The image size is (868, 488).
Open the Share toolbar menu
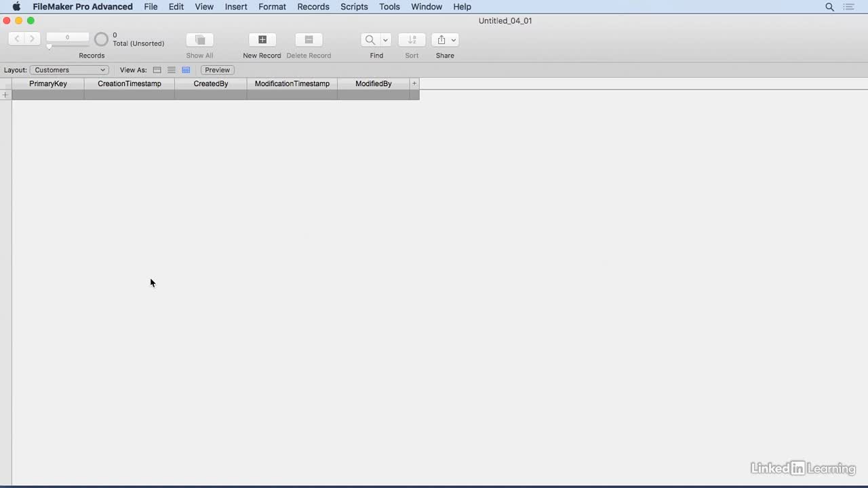445,40
